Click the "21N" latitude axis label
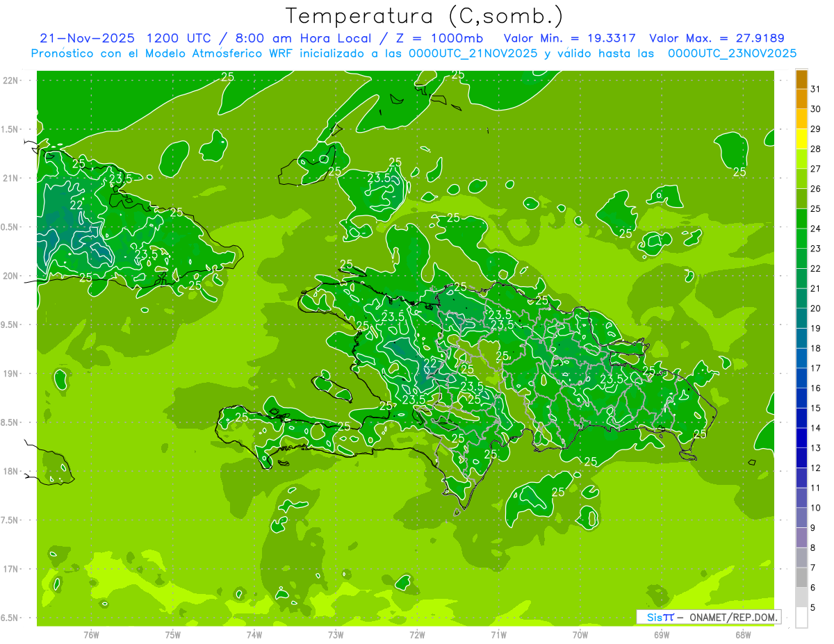Image resolution: width=834 pixels, height=644 pixels. (10, 178)
